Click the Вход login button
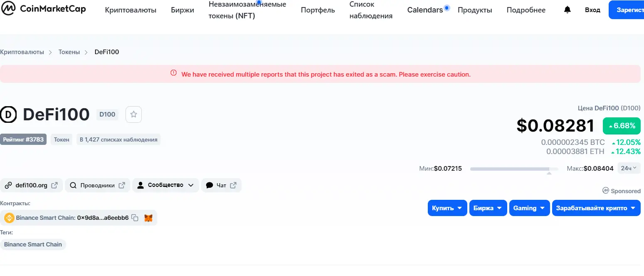This screenshot has height=276, width=644. click(x=592, y=10)
